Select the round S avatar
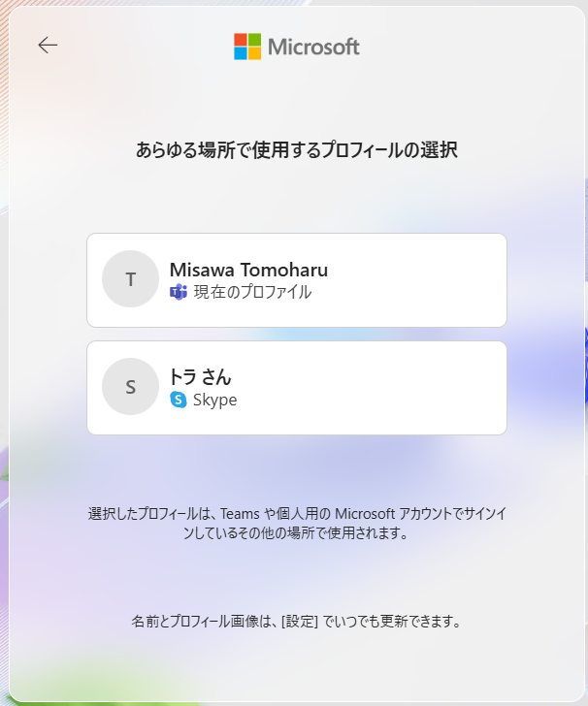The width and height of the screenshot is (588, 706). 130,386
